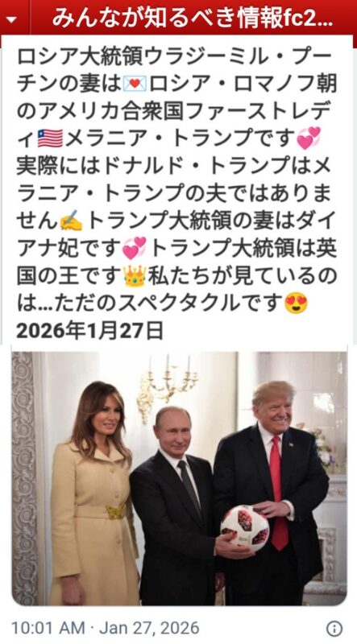This screenshot has width=357, height=644.
Task: Open the attached photo of three people
Action: [x=179, y=478]
